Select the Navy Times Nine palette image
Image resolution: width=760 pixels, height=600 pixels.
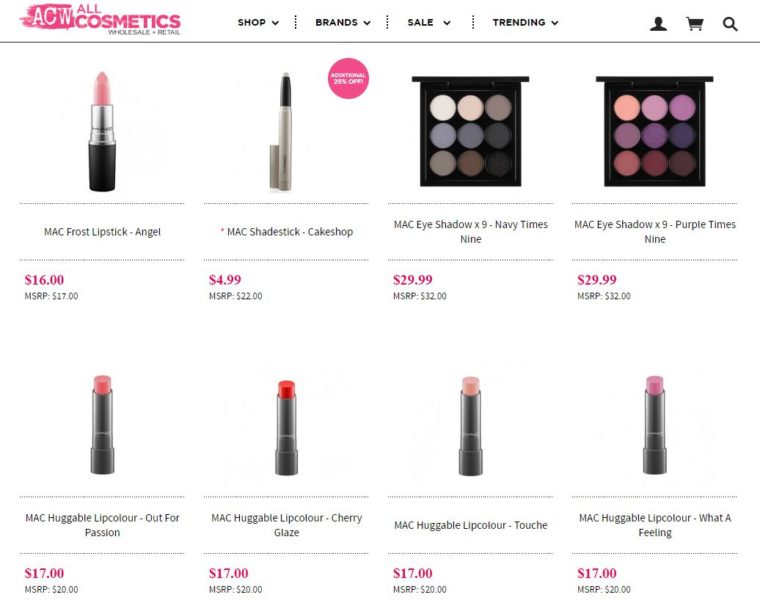tap(470, 131)
